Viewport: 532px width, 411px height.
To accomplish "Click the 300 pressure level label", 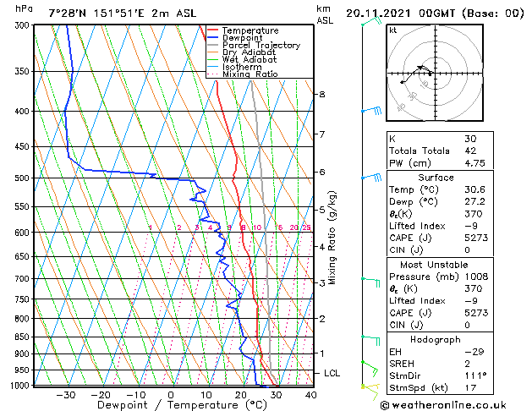I will (x=24, y=25).
